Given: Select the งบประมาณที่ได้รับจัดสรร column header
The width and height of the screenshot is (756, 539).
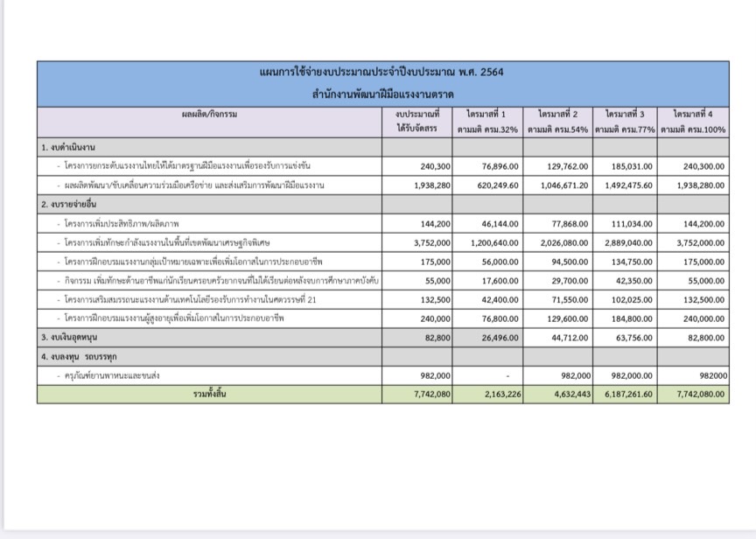Looking at the screenshot, I should click(x=416, y=122).
